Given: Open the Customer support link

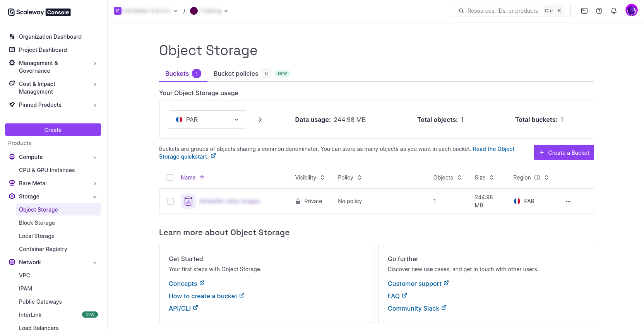Looking at the screenshot, I should (418, 284).
